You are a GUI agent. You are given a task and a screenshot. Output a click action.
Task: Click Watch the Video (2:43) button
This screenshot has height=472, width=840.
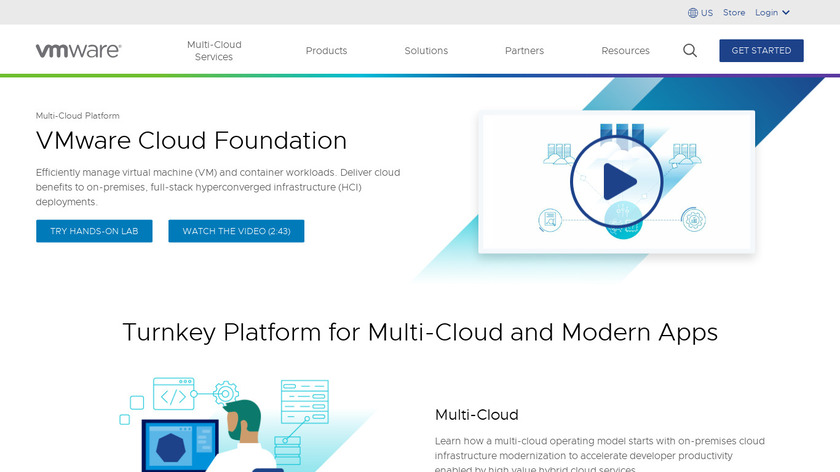point(236,231)
